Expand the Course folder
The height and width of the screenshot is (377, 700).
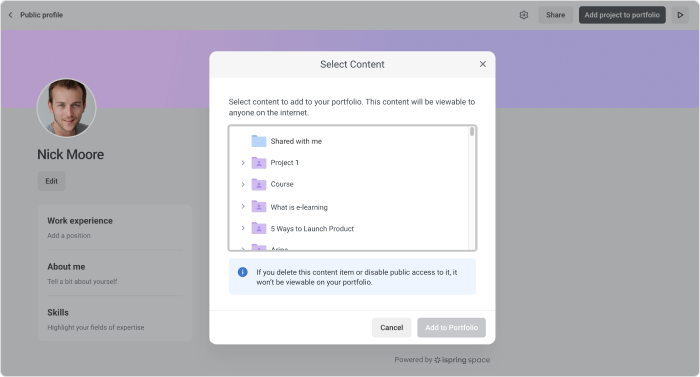pos(243,184)
